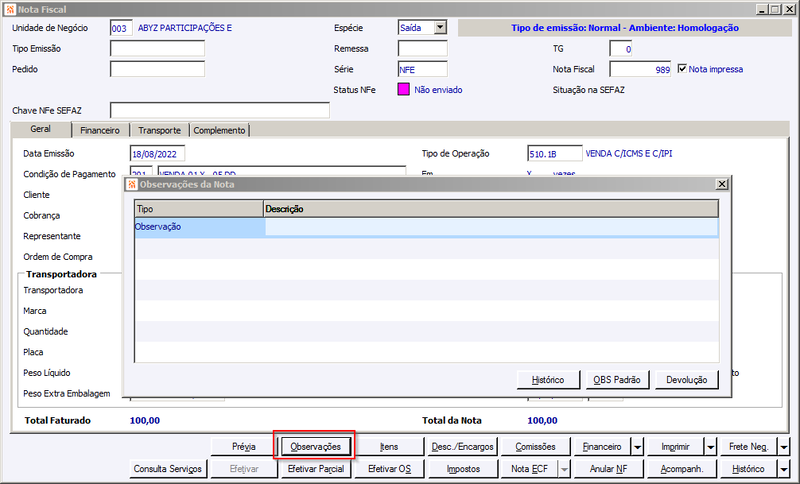Click the Efetivar Parcial button
Viewport: 800px width, 484px height.
pyautogui.click(x=316, y=469)
